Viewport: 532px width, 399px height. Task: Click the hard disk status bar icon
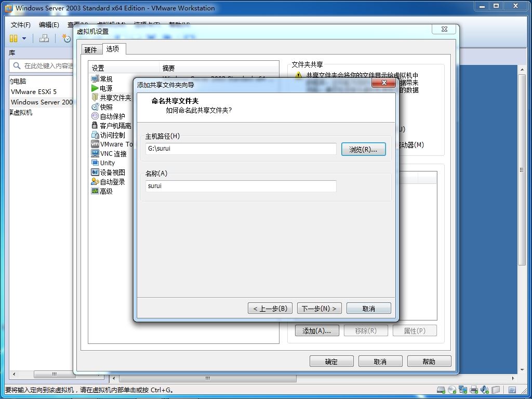[x=441, y=390]
